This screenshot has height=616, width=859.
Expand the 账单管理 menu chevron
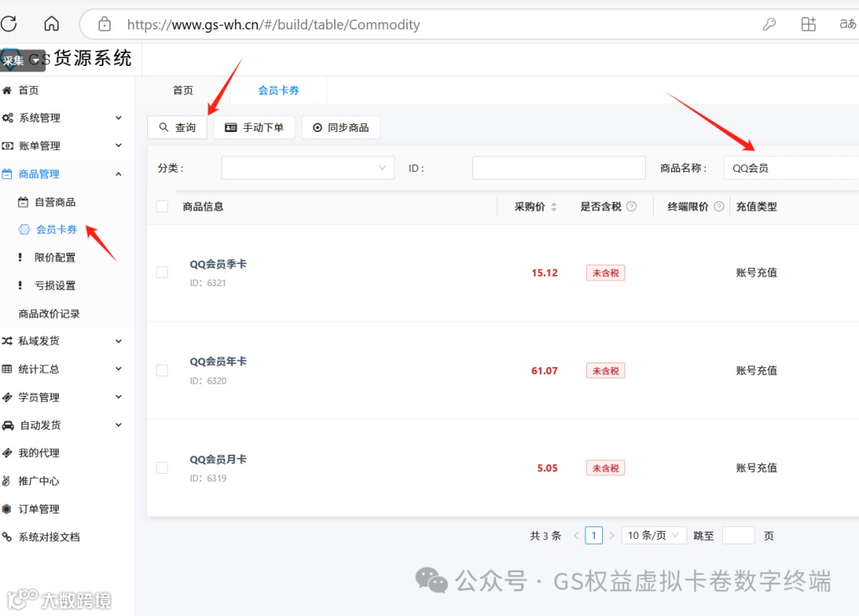click(119, 145)
